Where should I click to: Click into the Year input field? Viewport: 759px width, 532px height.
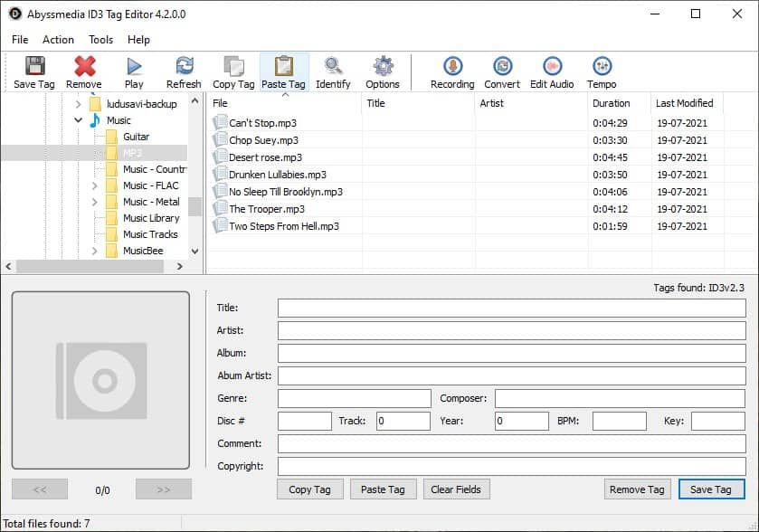tap(522, 421)
